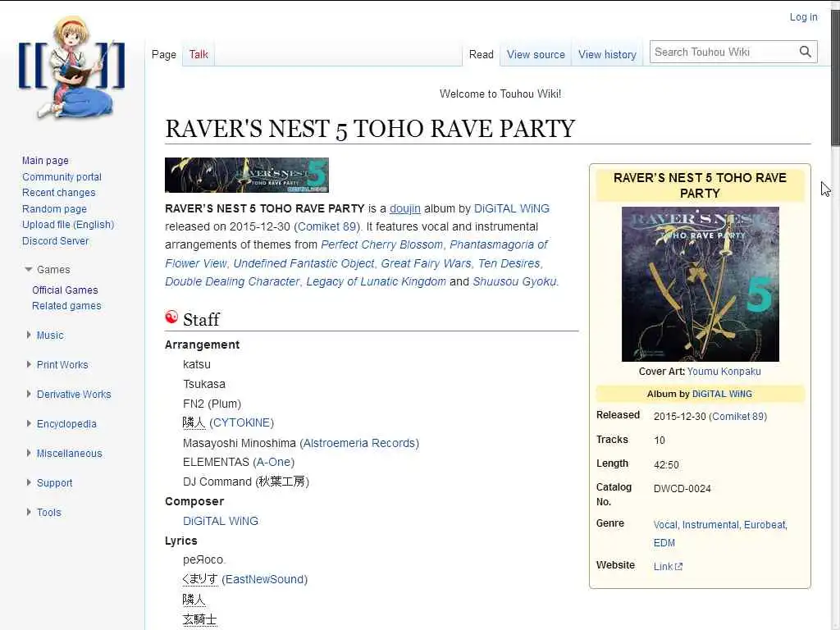
Task: Collapse the Games sidebar section
Action: click(29, 269)
